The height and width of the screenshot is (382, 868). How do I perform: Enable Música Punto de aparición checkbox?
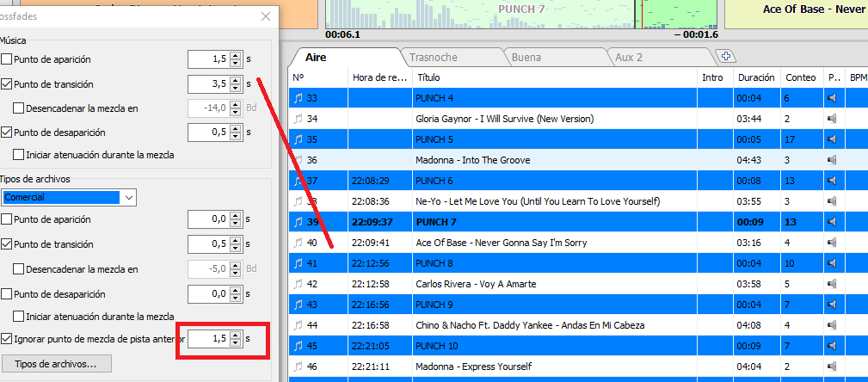7,59
